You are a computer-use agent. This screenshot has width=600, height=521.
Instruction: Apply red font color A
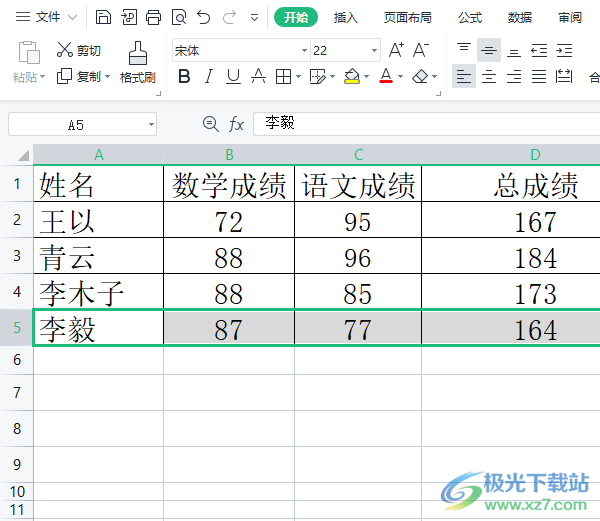tap(386, 76)
